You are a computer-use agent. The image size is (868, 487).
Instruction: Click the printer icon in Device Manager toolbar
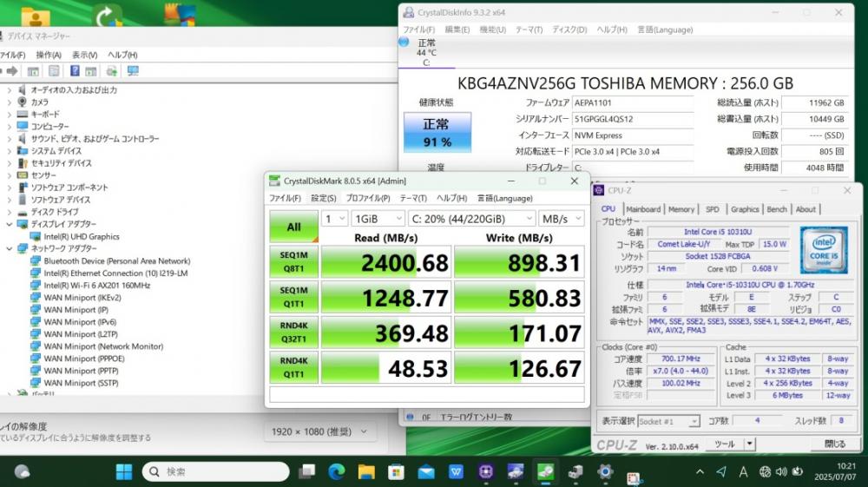[x=111, y=71]
